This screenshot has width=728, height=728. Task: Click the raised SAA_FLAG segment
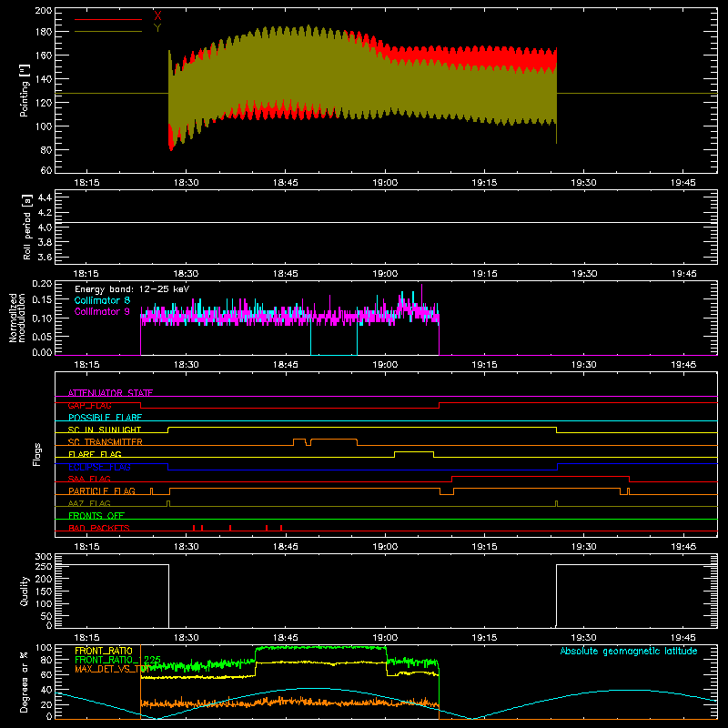pos(541,476)
